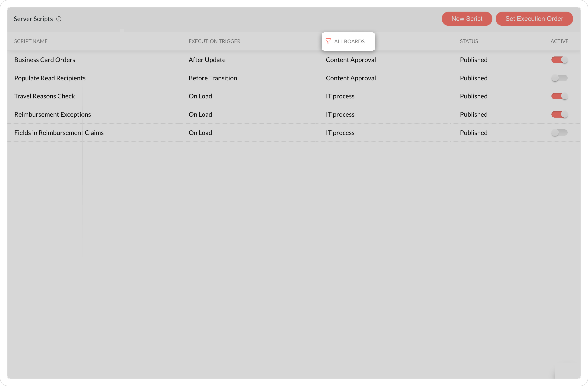
Task: Enable the Populate Read Recipients toggle
Action: click(559, 78)
